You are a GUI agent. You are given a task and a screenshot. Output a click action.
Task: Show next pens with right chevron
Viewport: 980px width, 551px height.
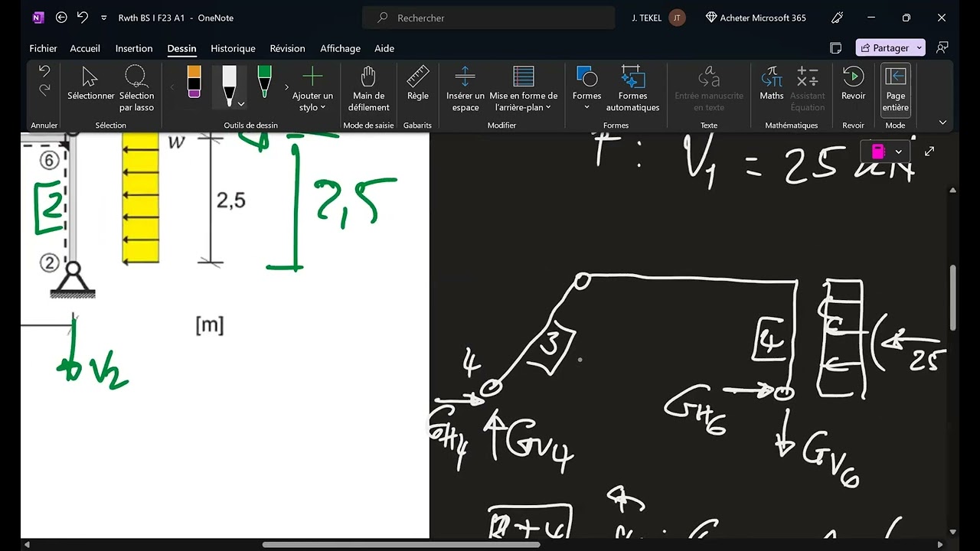(x=286, y=87)
